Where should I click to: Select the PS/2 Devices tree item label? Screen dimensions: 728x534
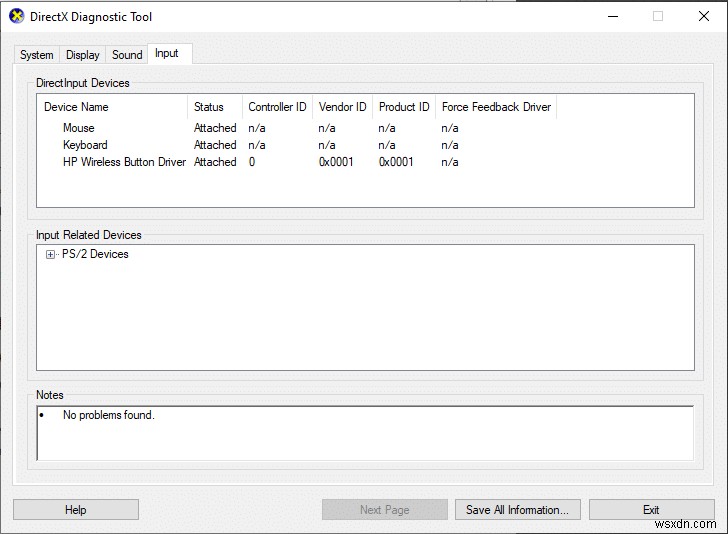[x=95, y=254]
